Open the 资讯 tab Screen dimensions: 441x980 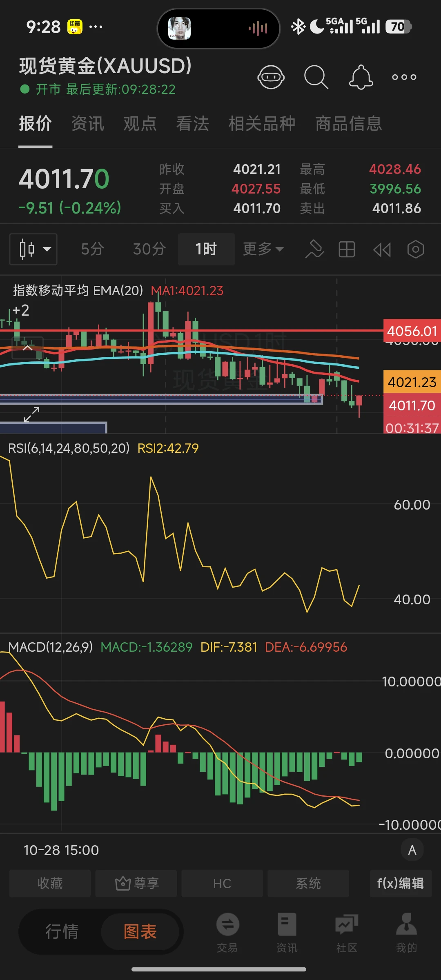pyautogui.click(x=88, y=124)
